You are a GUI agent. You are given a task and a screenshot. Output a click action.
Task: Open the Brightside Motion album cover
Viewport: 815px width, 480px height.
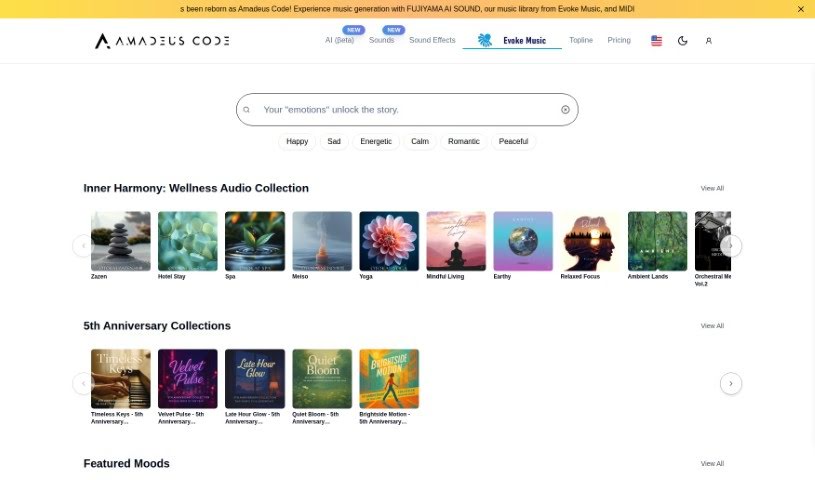pyautogui.click(x=389, y=379)
